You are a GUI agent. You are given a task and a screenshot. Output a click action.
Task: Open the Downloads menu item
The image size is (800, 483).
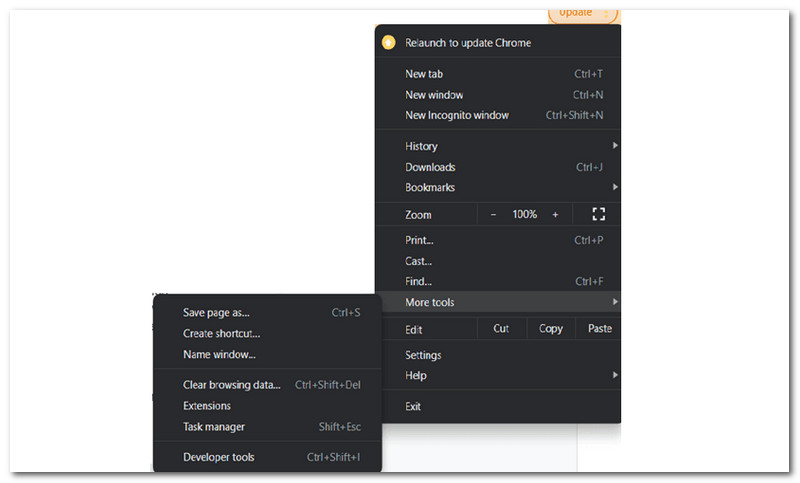pyautogui.click(x=430, y=167)
